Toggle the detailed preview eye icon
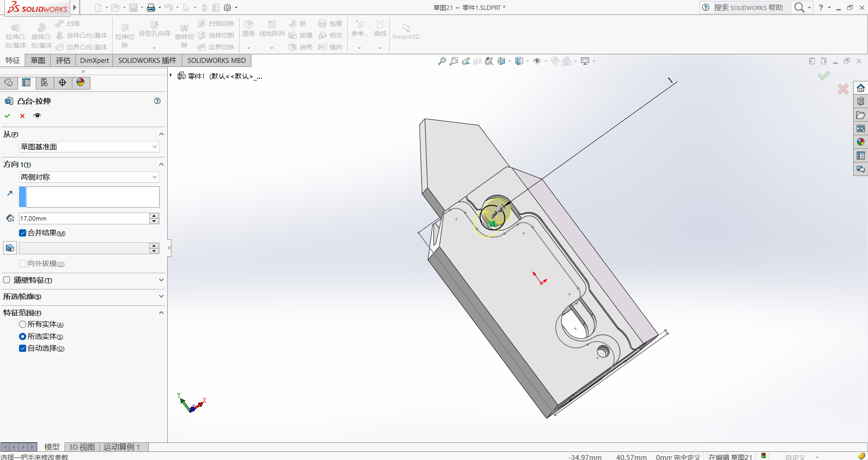The image size is (868, 460). click(x=38, y=116)
